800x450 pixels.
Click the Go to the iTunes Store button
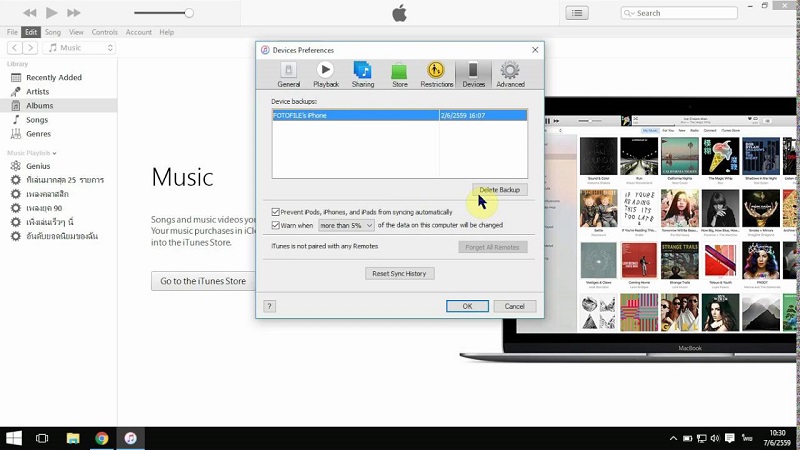coord(203,281)
